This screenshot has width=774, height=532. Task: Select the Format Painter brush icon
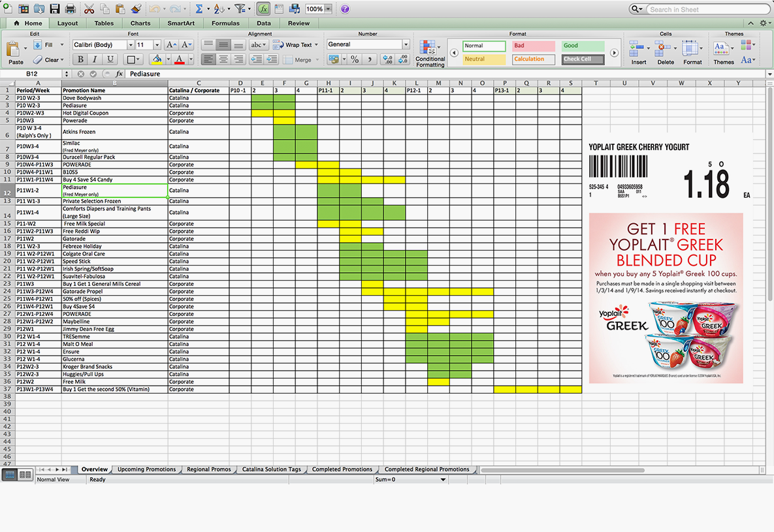[x=136, y=9]
